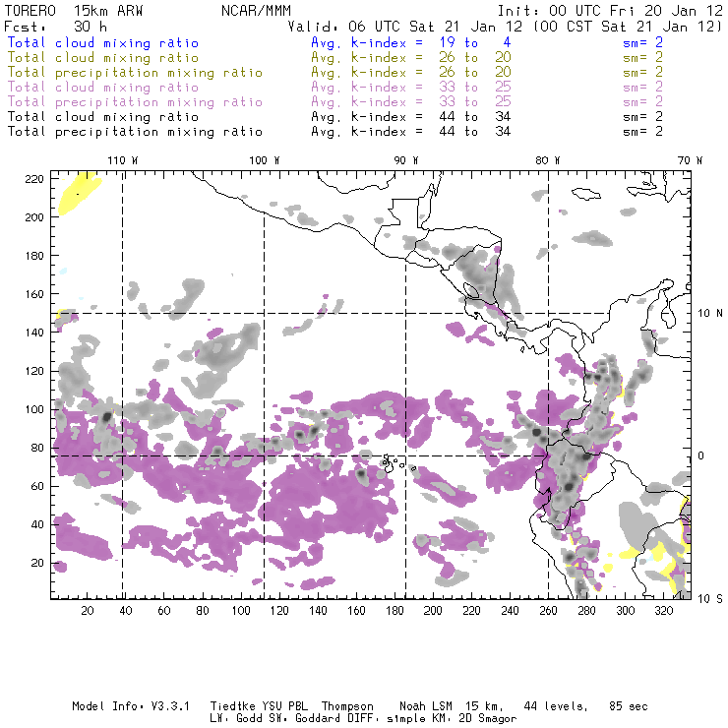Screen dimensions: 728x728
Task: Click the x-axis tick label '280'
Action: (586, 611)
